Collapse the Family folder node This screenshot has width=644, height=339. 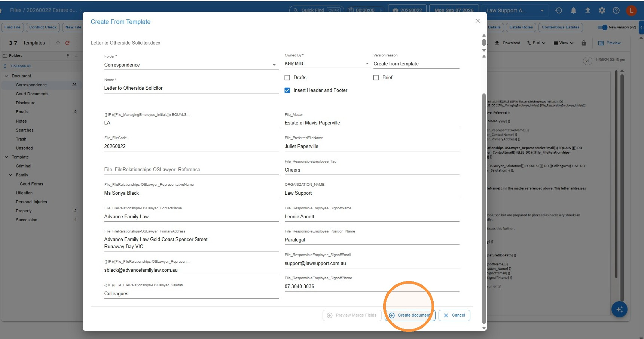(10, 175)
